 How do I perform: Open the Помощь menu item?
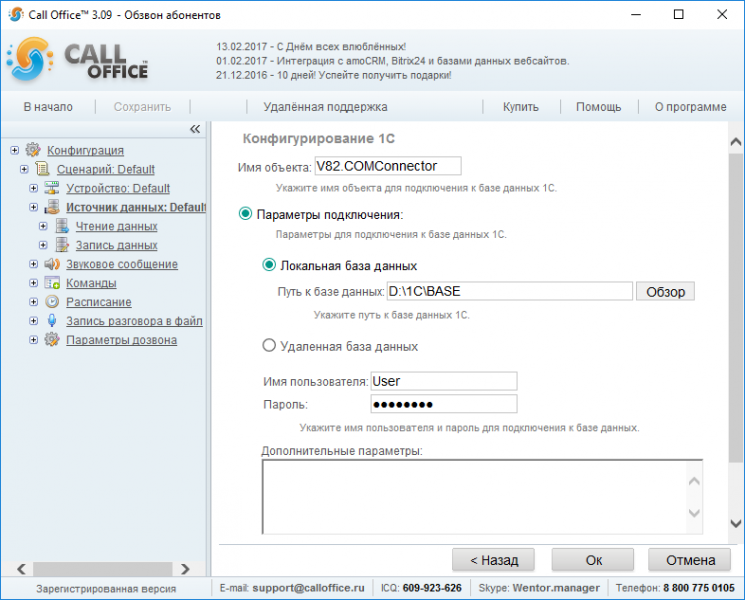point(599,107)
